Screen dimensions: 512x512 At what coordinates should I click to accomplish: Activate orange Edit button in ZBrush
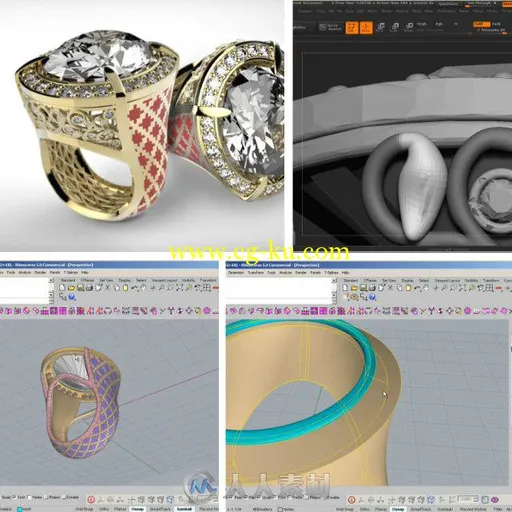(352, 27)
